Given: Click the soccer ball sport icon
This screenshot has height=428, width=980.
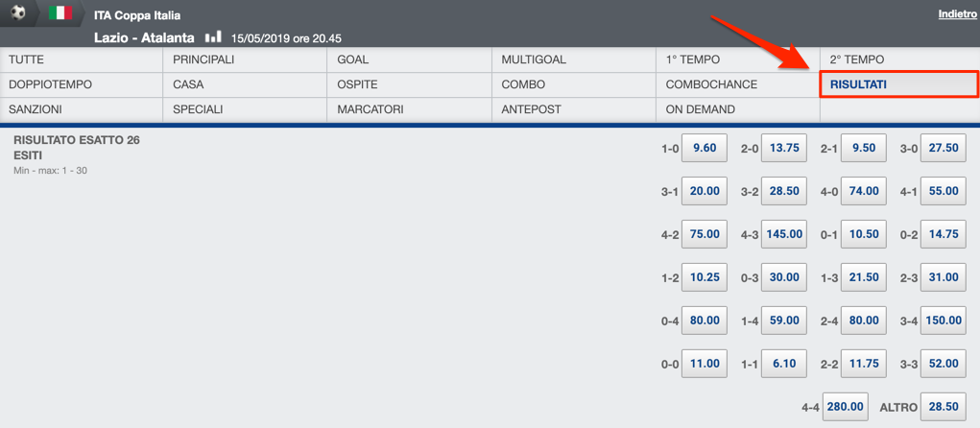Looking at the screenshot, I should [x=18, y=12].
